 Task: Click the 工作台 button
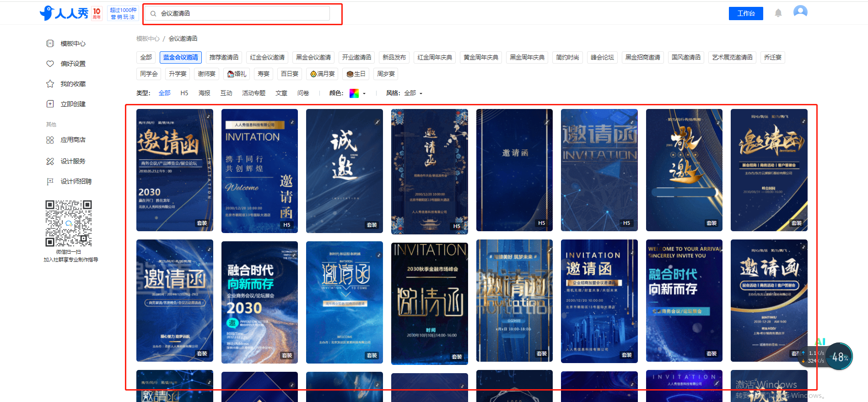pos(746,14)
